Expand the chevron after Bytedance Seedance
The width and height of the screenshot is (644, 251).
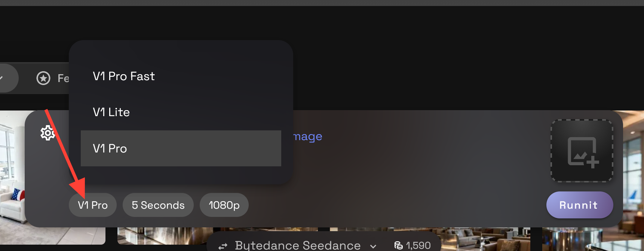373,246
